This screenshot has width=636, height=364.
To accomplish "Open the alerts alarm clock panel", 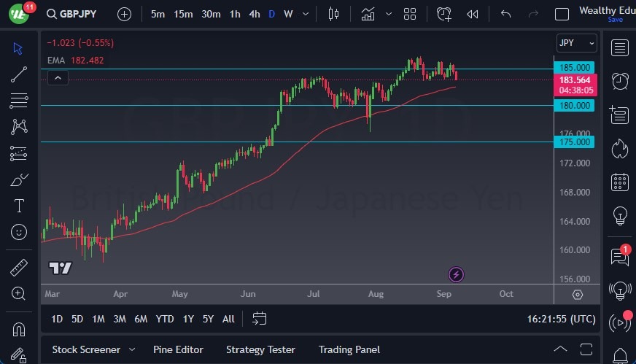I will tap(620, 81).
